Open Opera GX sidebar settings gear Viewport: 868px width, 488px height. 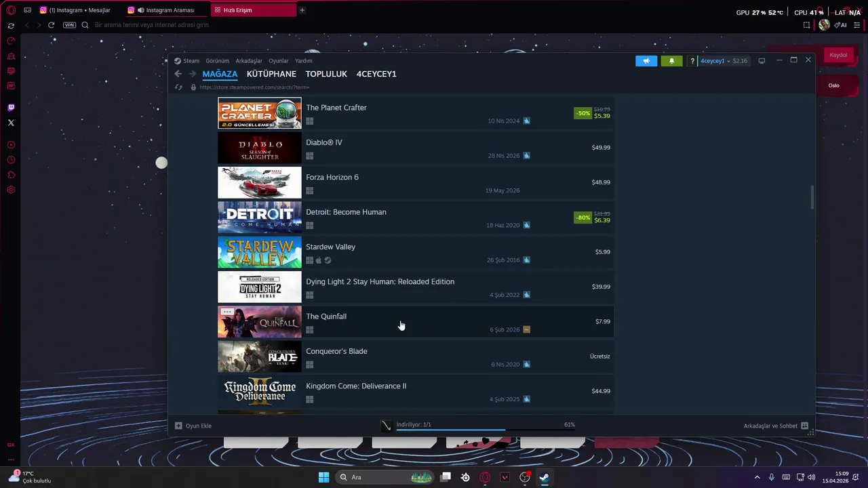click(11, 190)
